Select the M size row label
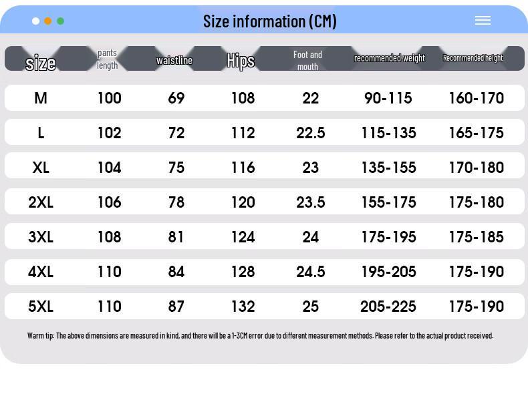This screenshot has height=420, width=528. pyautogui.click(x=41, y=98)
